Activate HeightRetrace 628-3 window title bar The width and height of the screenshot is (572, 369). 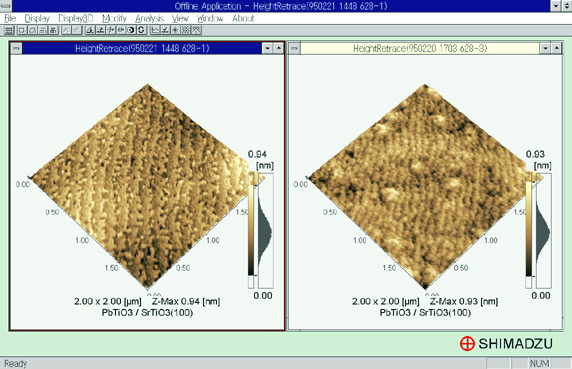420,48
